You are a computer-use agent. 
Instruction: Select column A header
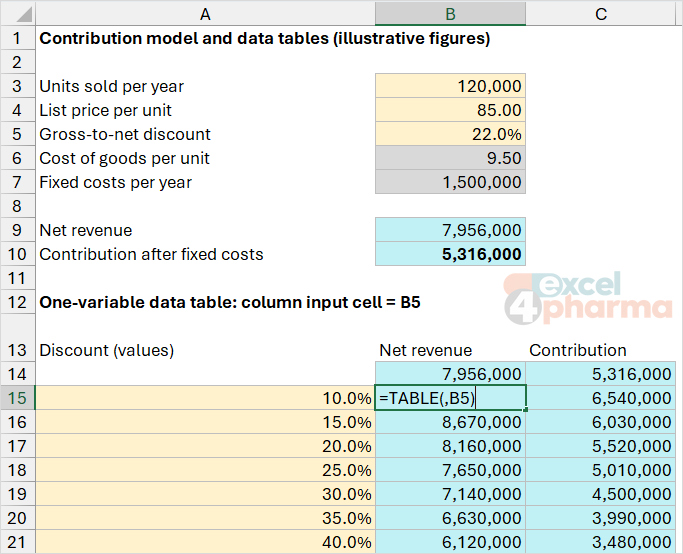tap(205, 14)
